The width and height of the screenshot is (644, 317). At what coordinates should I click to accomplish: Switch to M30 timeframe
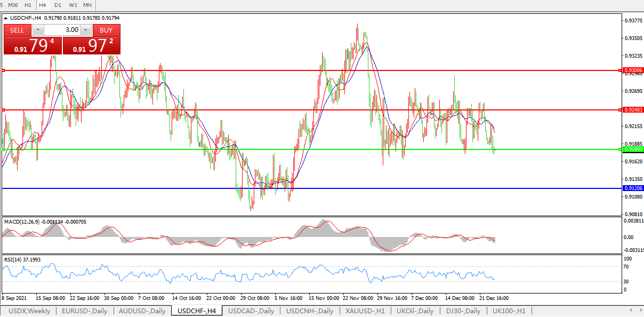click(13, 5)
